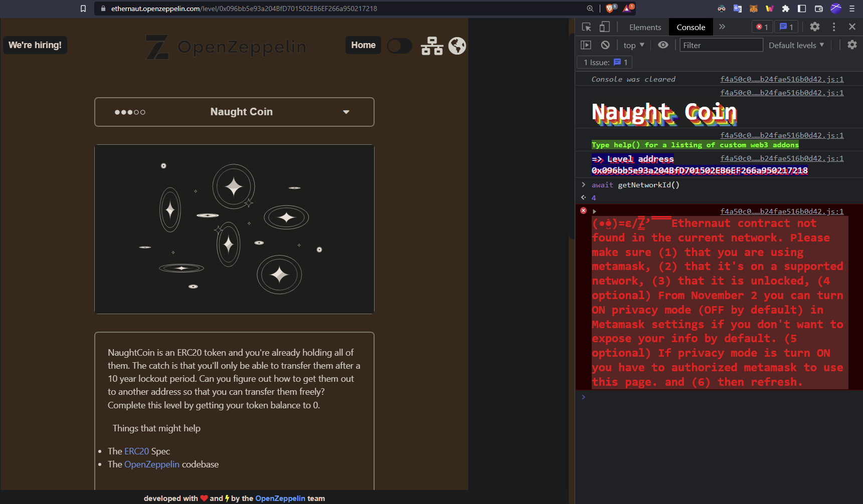Clear the console with the no-entry icon
Viewport: 863px width, 504px height.
click(606, 45)
